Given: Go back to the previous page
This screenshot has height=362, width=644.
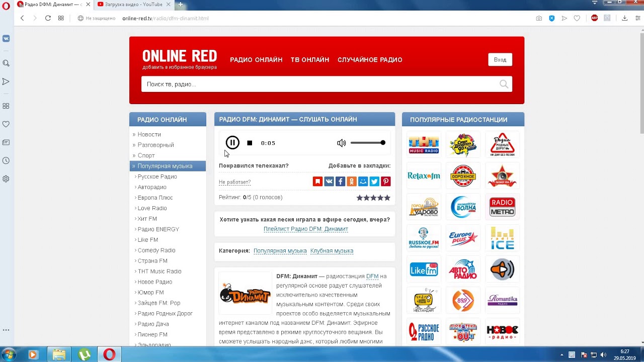Looking at the screenshot, I should click(x=22, y=18).
